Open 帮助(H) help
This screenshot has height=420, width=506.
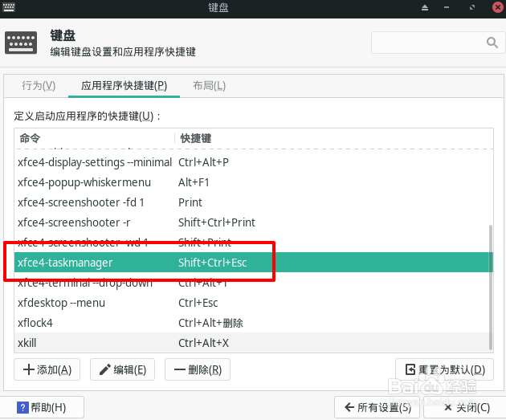(x=41, y=407)
